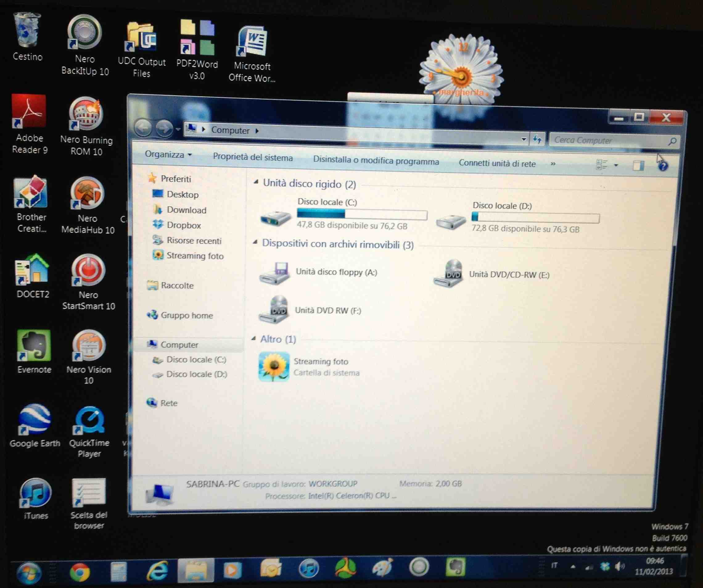This screenshot has height=588, width=703.
Task: Toggle the preview pane button
Action: tap(638, 165)
